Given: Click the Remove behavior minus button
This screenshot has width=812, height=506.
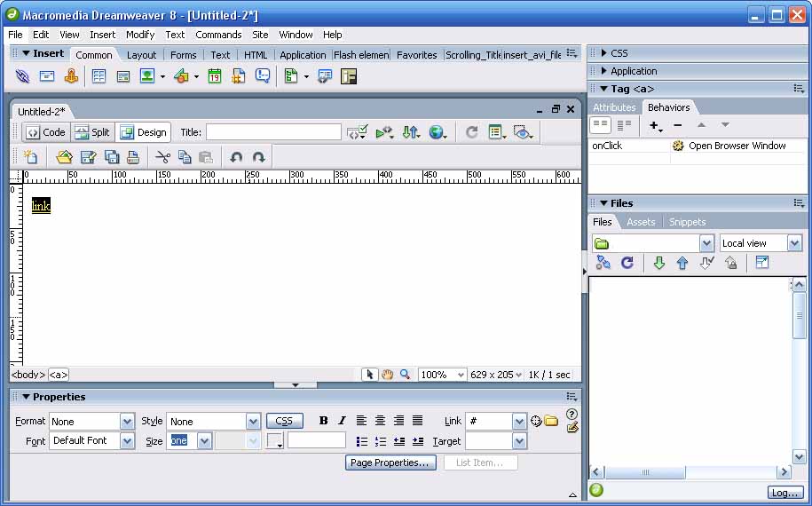Looking at the screenshot, I should (677, 125).
